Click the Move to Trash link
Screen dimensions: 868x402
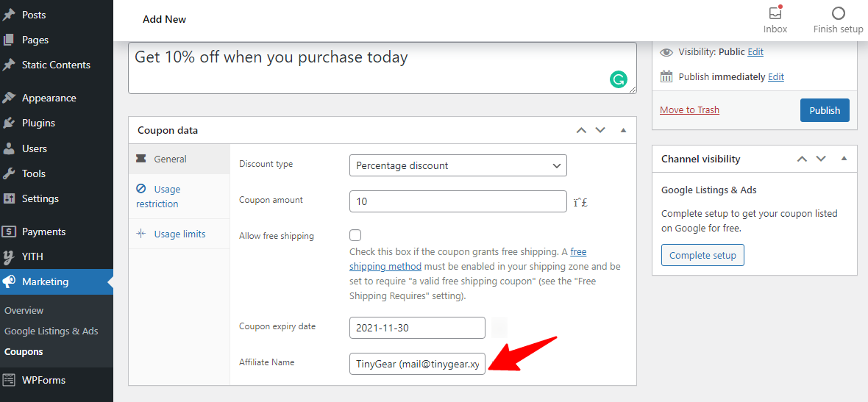[689, 110]
